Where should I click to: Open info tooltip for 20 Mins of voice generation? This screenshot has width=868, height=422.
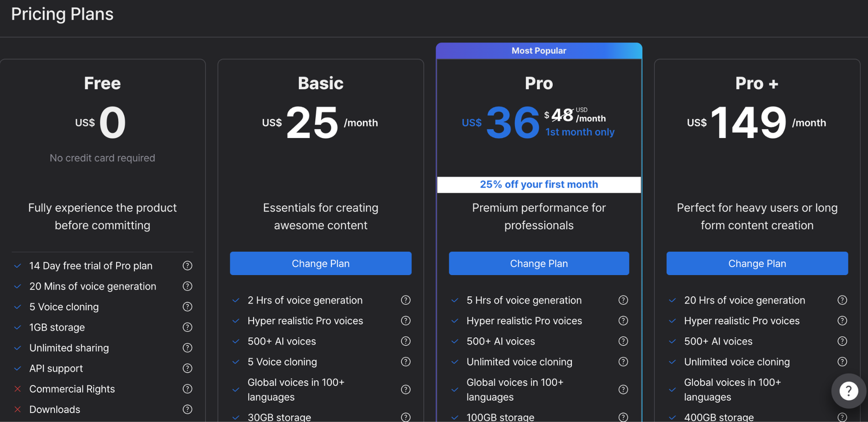click(187, 286)
